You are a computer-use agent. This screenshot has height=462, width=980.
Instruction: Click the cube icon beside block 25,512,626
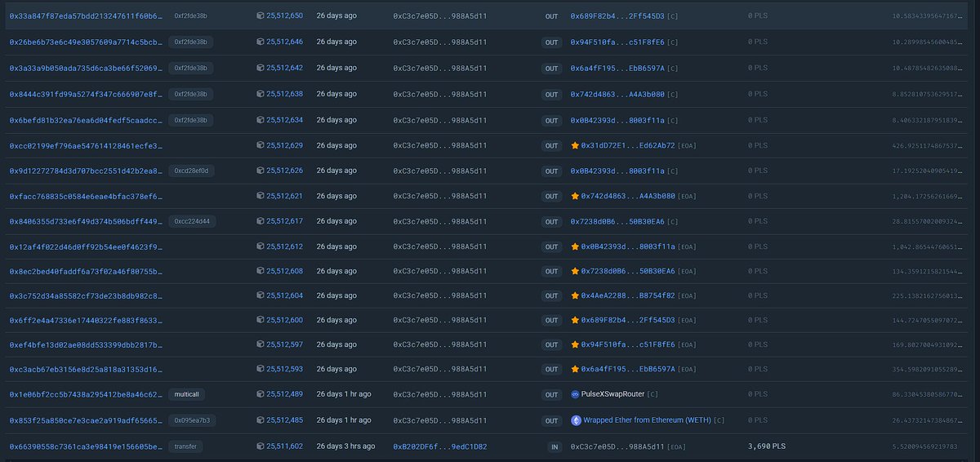tap(260, 171)
